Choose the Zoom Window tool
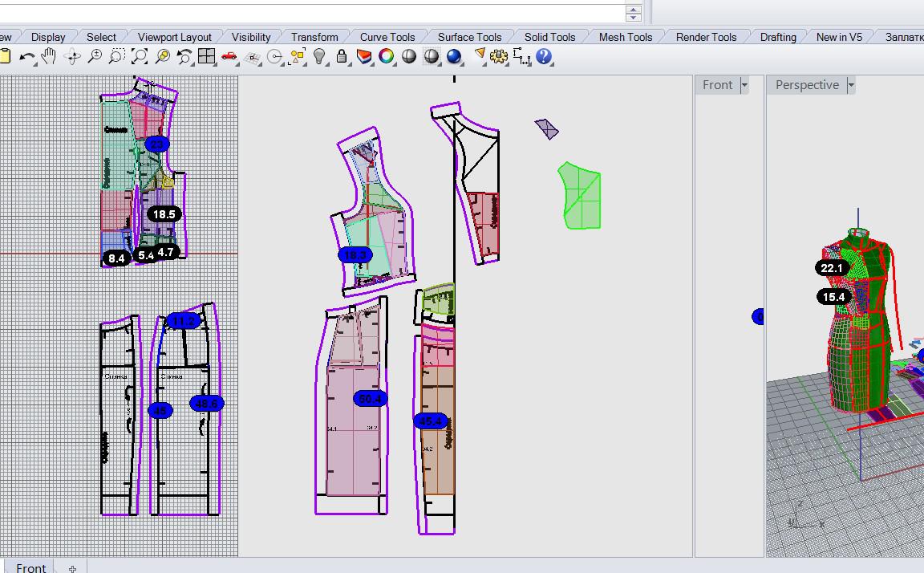This screenshot has width=924, height=573. (117, 57)
